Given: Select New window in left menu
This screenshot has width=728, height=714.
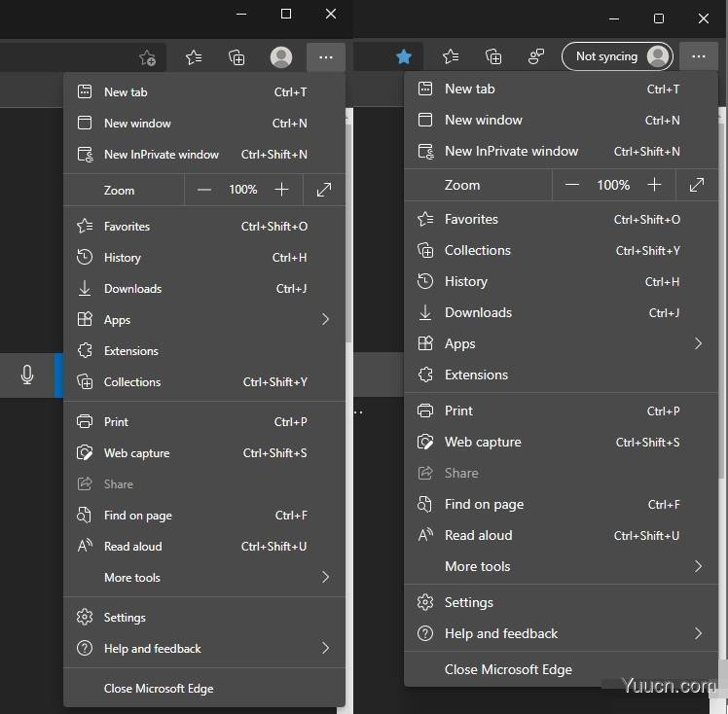Looking at the screenshot, I should coord(204,123).
